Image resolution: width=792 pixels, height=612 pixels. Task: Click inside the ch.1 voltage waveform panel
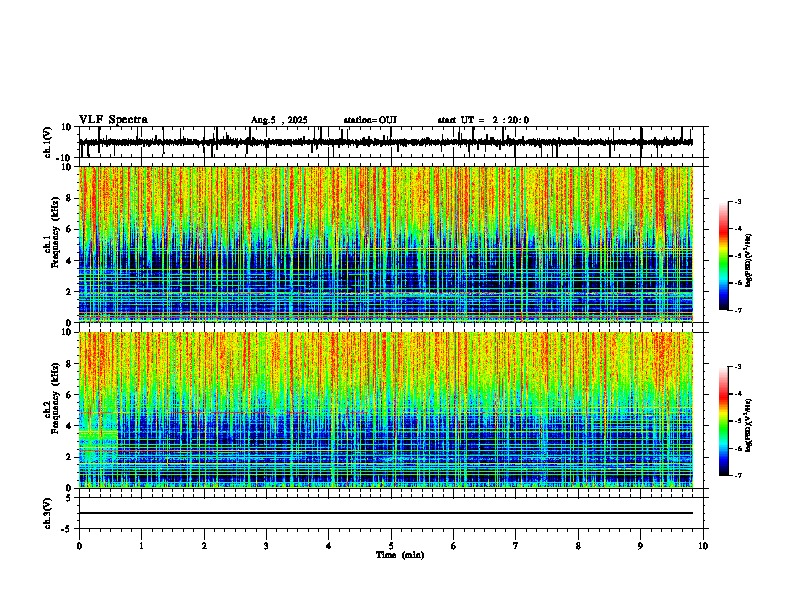coord(391,142)
